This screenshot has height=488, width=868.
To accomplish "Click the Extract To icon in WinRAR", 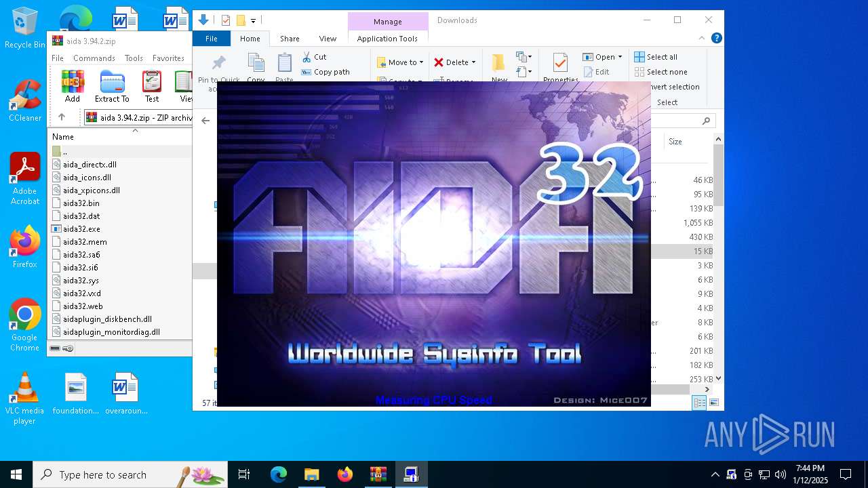I will tap(112, 85).
